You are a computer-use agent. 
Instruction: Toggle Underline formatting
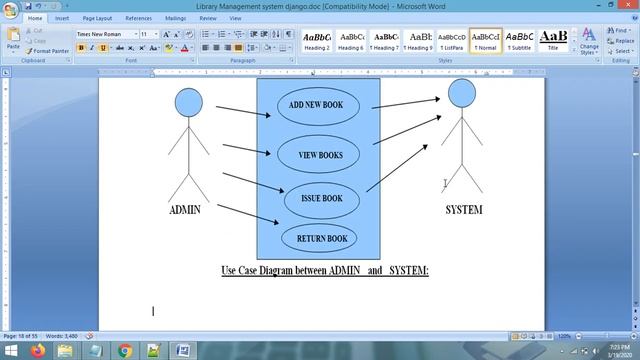tap(103, 48)
